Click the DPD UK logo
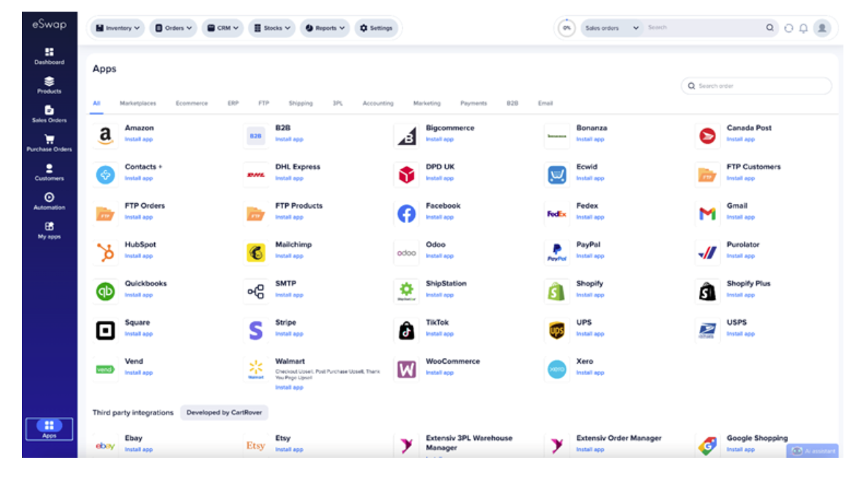868x483 pixels. (x=406, y=175)
